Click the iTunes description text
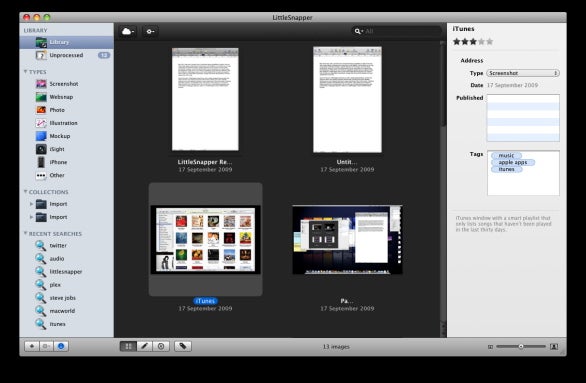Viewport: 586px width, 383px height. click(x=503, y=224)
